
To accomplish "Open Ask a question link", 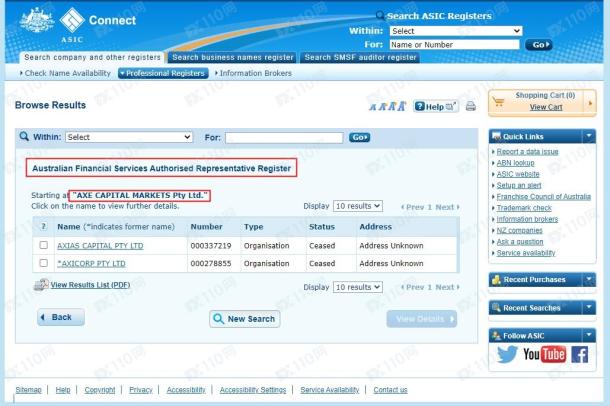I will pos(520,242).
